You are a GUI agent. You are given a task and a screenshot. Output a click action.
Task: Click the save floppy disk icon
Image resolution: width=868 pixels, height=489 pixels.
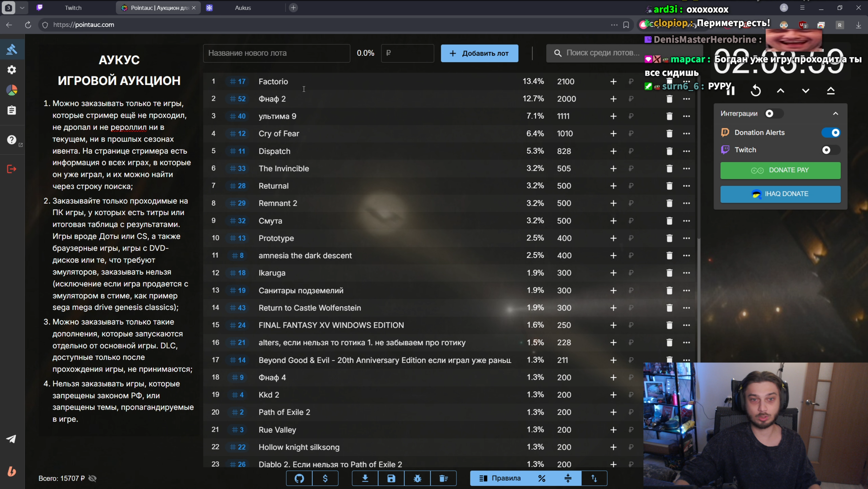391,478
